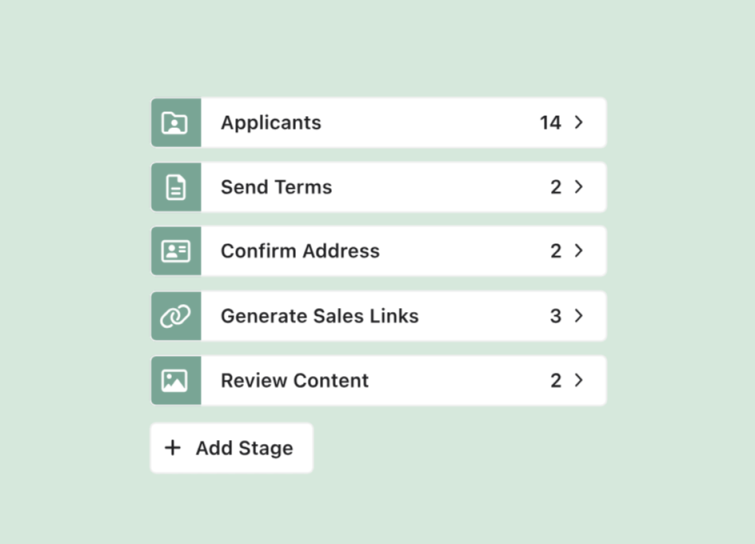Click the Applicants count of 14
The image size is (755, 544).
[x=550, y=123]
